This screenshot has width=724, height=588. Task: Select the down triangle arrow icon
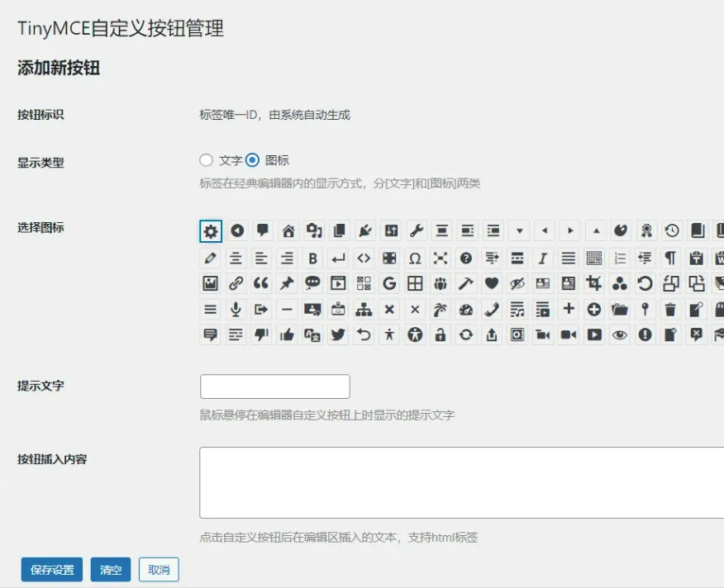coord(520,230)
